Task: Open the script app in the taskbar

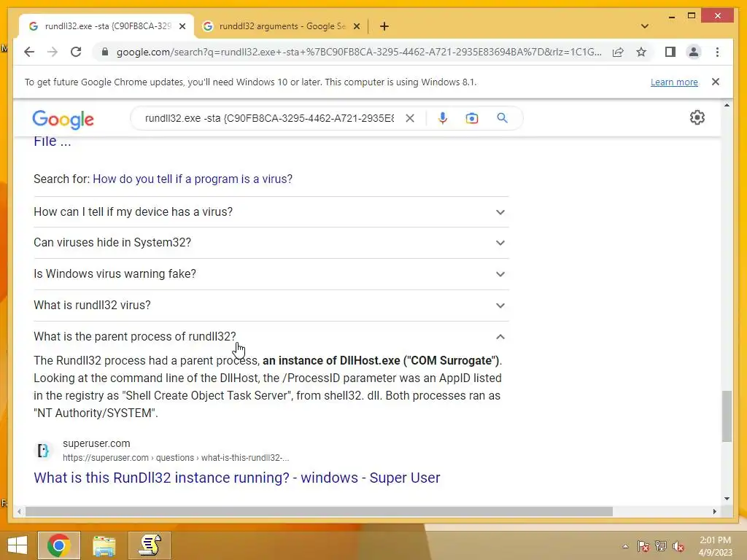Action: tap(150, 545)
